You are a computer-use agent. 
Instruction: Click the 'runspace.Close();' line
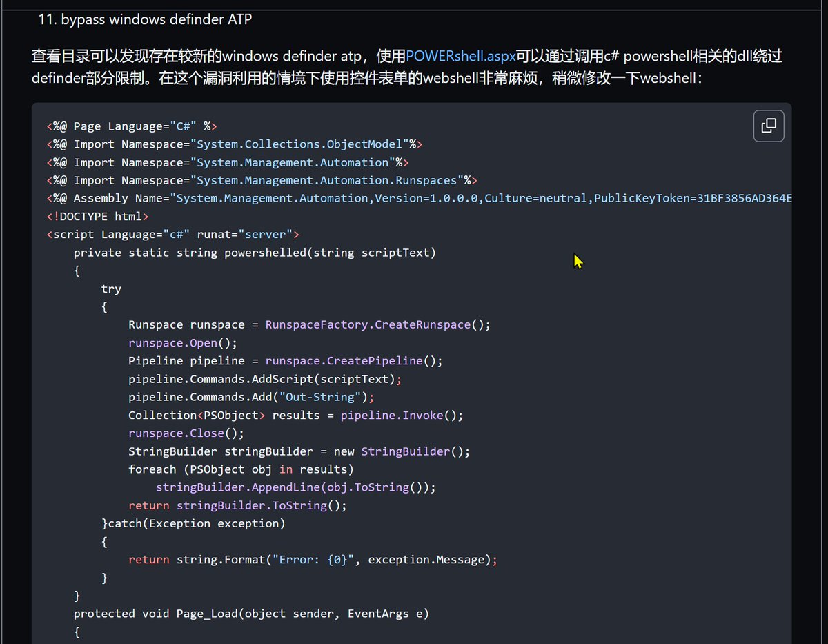186,433
